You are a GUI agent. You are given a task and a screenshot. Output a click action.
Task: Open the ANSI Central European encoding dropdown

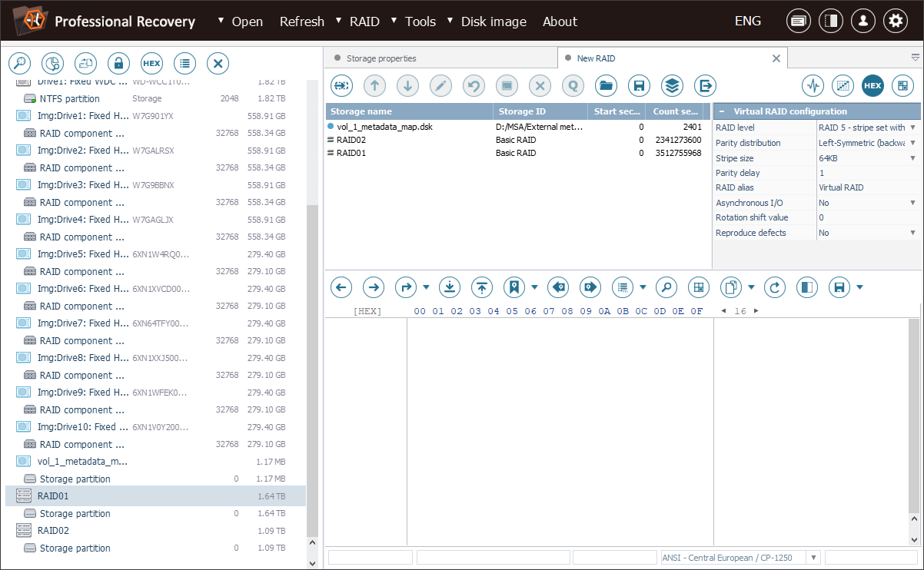(x=814, y=558)
